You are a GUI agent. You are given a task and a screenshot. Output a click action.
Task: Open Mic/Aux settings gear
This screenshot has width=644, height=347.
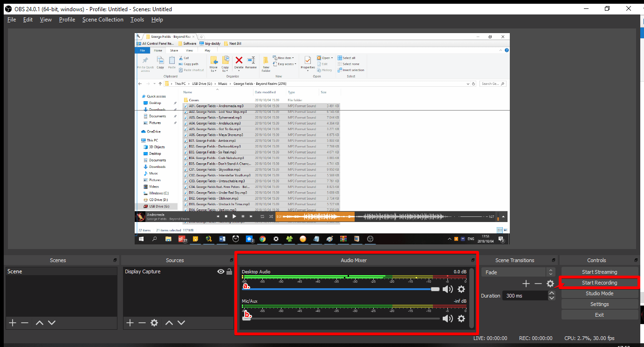[461, 319]
